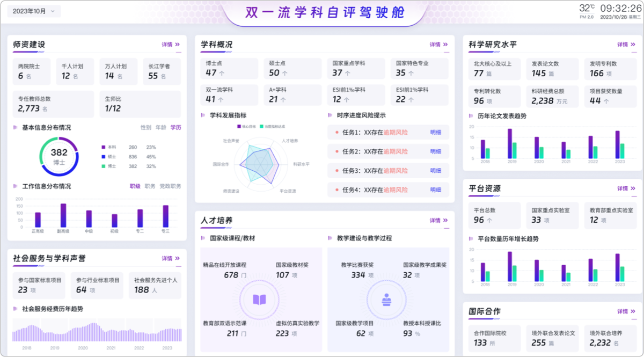Viewport: 644px width, 357px height.
Task: Click the 副高级 bar in 工作信息分布情况 chart
Action: (63, 215)
